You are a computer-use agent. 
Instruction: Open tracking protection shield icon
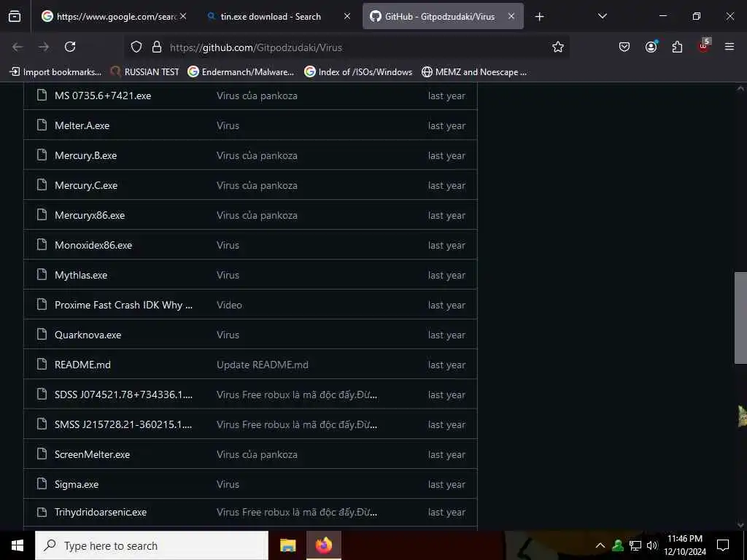point(136,47)
